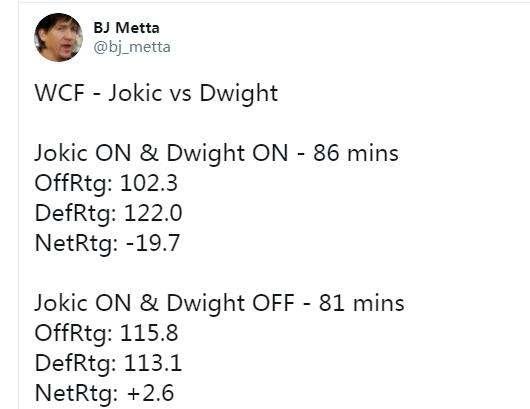This screenshot has width=530, height=409.
Task: Click the second NetRtg label
Action: (77, 393)
